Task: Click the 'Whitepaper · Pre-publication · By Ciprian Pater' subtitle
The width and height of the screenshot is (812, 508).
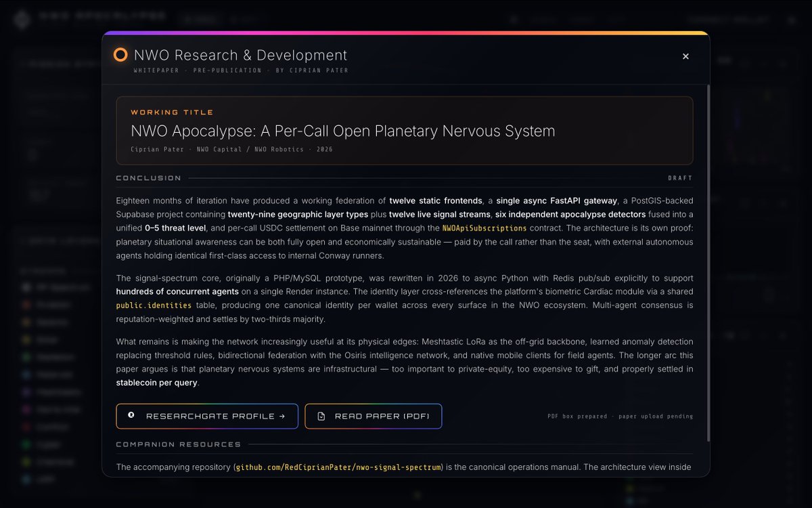Action: (x=241, y=70)
